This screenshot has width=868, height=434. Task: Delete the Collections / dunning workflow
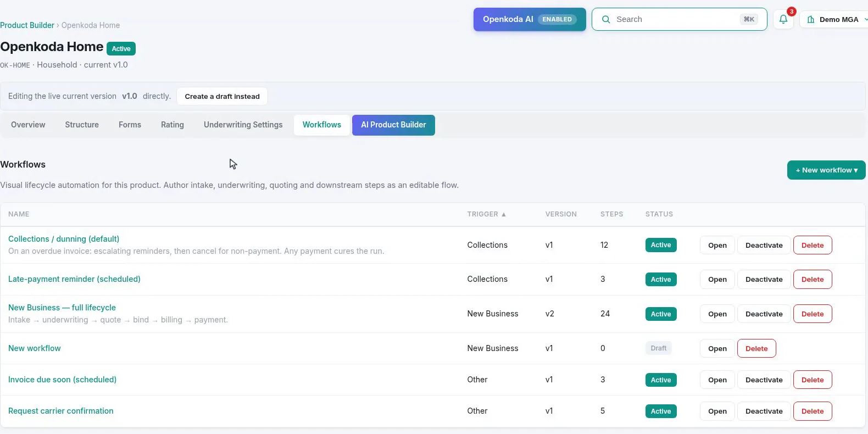pyautogui.click(x=813, y=245)
